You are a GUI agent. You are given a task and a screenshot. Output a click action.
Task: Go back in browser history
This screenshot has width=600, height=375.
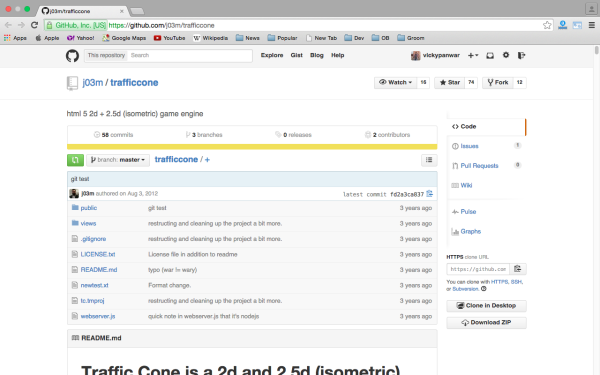[8, 25]
